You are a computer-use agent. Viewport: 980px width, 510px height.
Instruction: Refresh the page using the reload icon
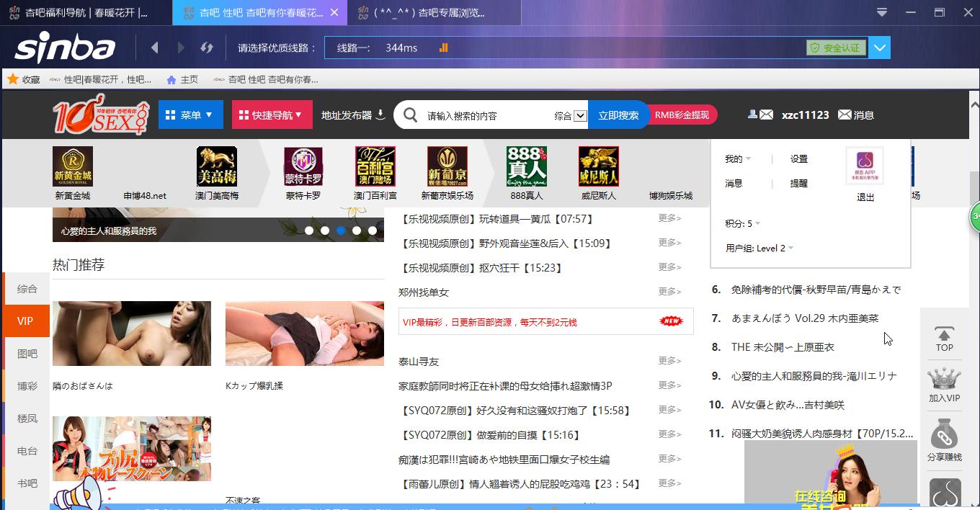208,46
